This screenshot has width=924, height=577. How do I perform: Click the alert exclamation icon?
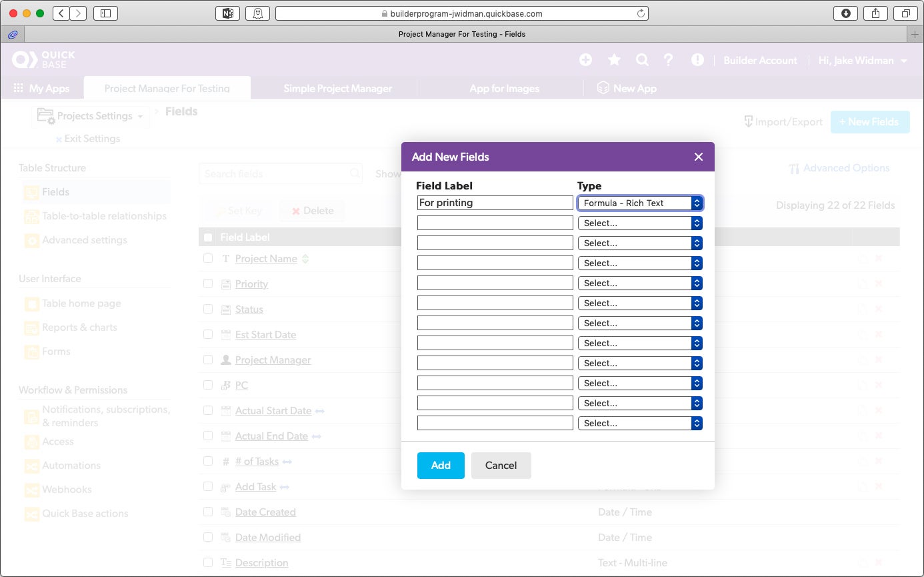[697, 60]
